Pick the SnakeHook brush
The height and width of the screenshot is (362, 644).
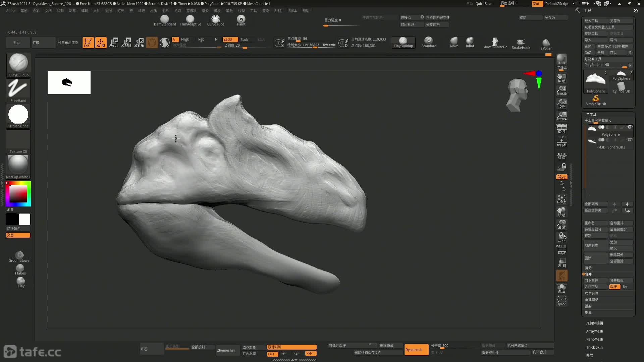521,44
